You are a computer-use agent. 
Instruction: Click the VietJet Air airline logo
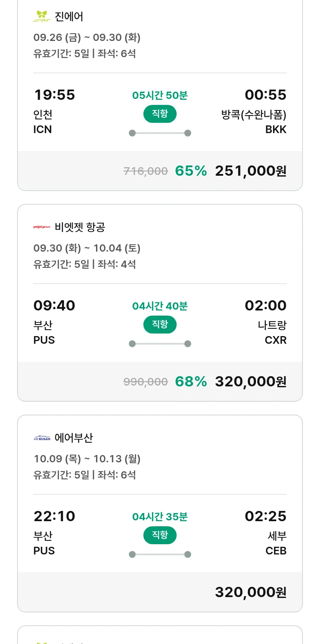(42, 227)
